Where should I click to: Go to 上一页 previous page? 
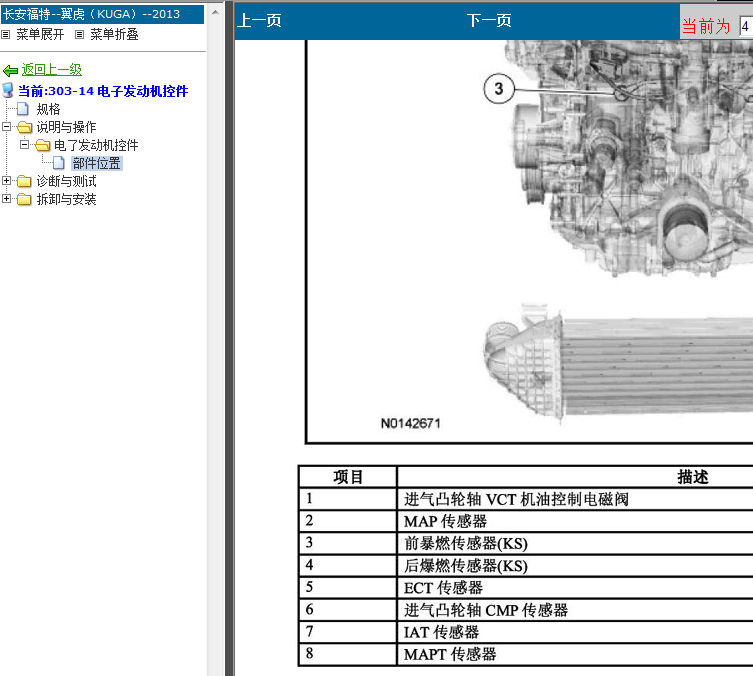point(259,21)
